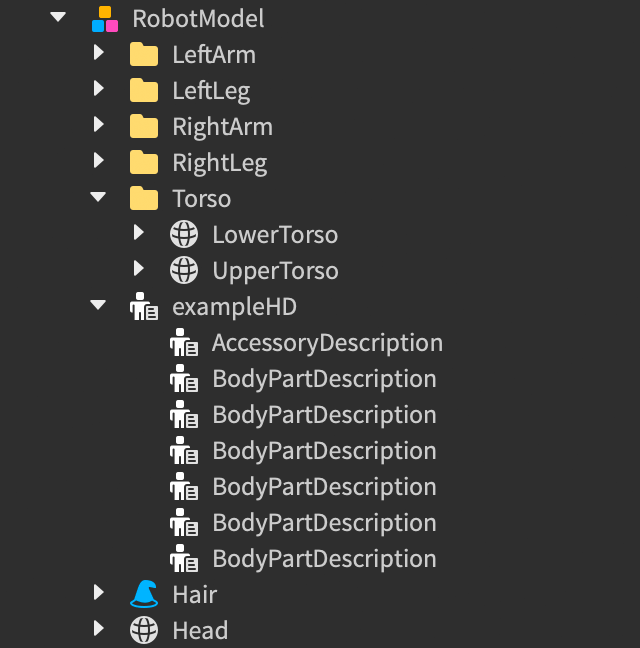Image resolution: width=640 pixels, height=648 pixels.
Task: Click the RightLeg folder icon
Action: (x=144, y=163)
